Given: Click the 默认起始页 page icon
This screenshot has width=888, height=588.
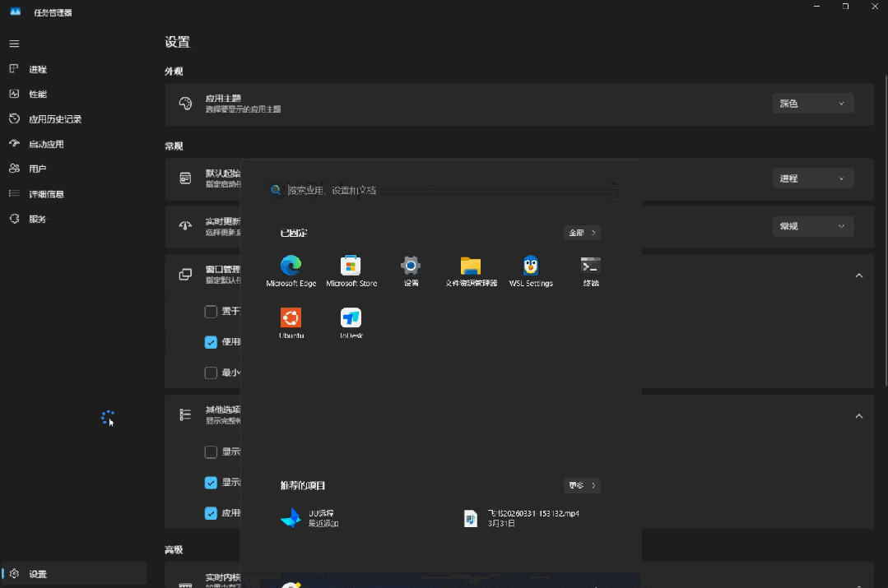Looking at the screenshot, I should click(185, 178).
